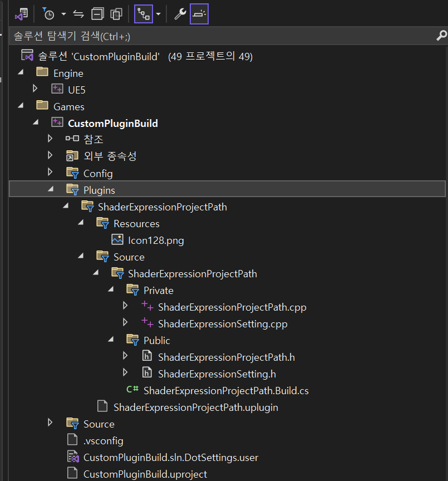Click the Collapse All icon
The image size is (448, 481).
click(97, 14)
